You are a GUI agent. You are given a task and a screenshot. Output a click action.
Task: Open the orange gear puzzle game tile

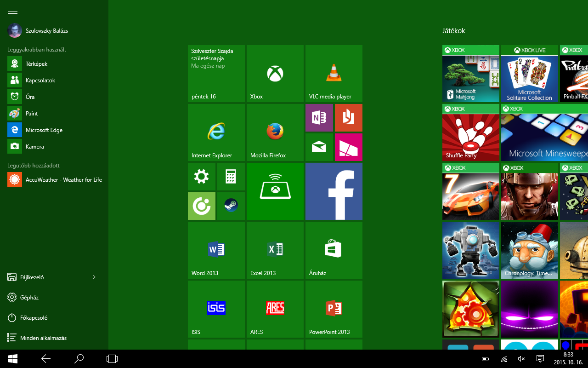[x=471, y=309]
